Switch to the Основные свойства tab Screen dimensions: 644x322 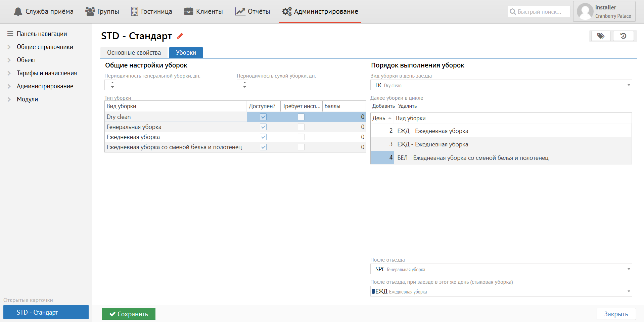point(134,53)
